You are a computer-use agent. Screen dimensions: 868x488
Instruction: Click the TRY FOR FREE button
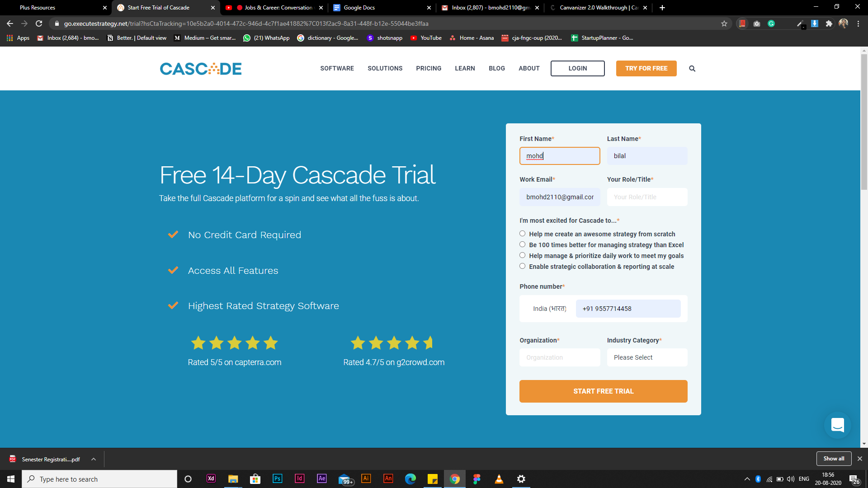coord(646,69)
